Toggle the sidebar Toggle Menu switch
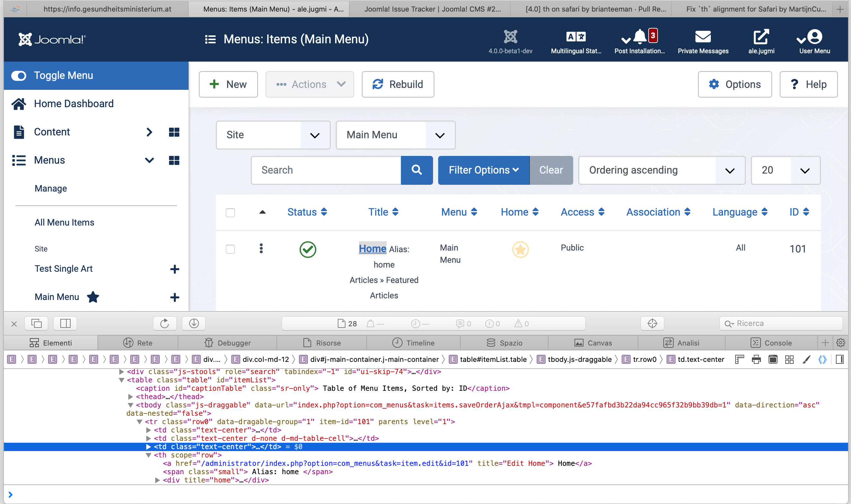851x504 pixels. coord(19,76)
